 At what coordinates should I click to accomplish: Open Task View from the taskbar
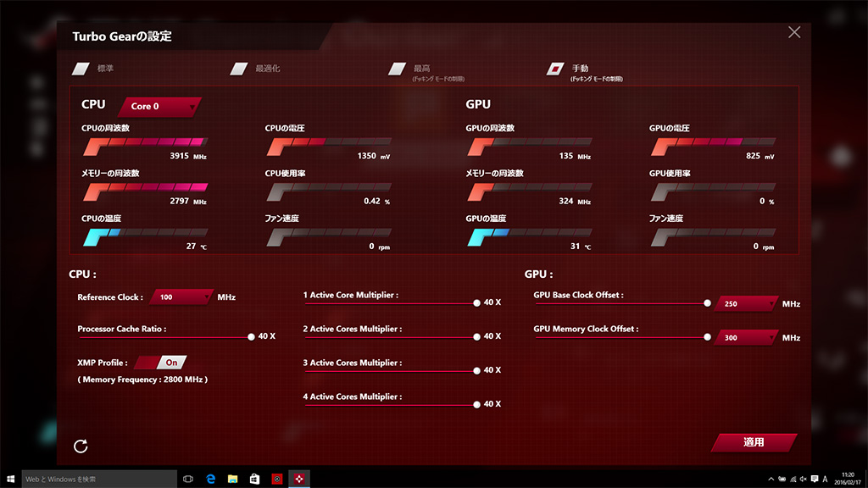tap(188, 480)
